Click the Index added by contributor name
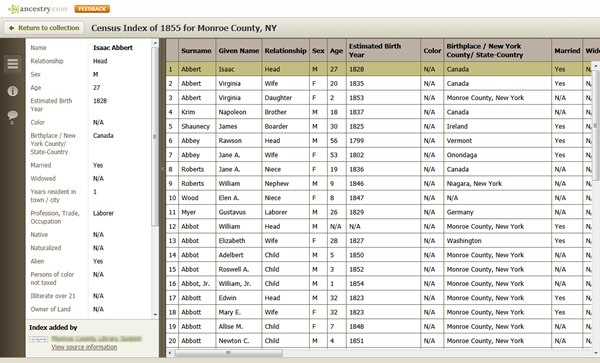 96,339
